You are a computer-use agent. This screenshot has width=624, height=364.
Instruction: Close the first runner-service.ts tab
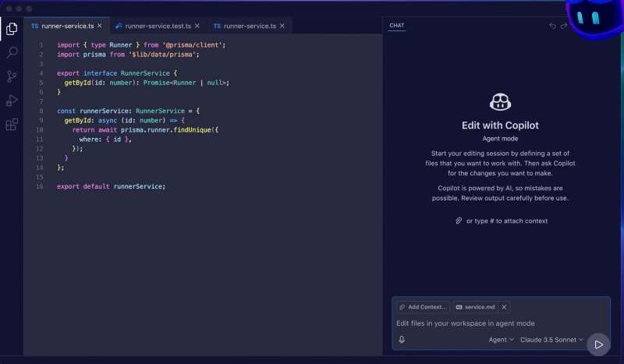[x=100, y=26]
